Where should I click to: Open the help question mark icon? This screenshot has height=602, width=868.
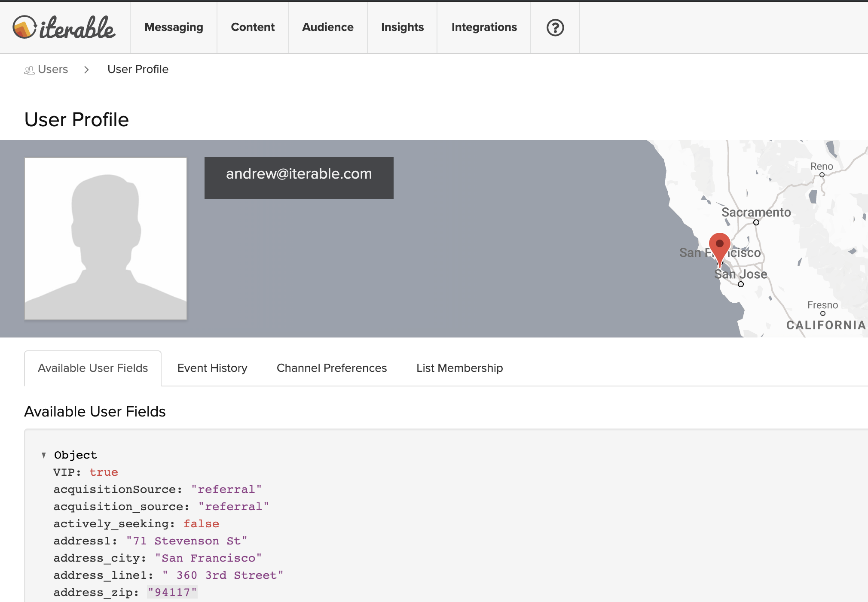tap(555, 27)
